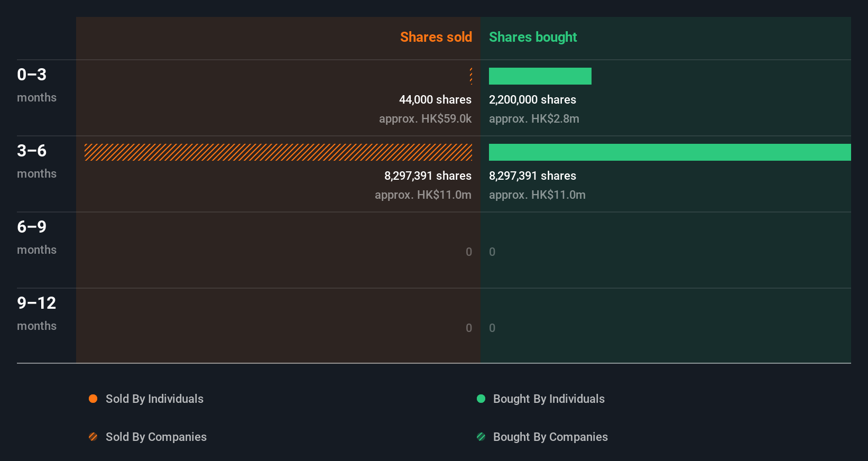
Task: Select the sold approx. HK$11.0m text
Action: point(423,195)
